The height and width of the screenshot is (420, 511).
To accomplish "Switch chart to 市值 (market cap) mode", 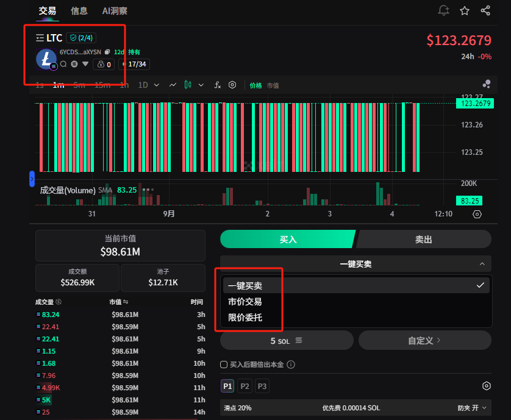I will tap(273, 85).
